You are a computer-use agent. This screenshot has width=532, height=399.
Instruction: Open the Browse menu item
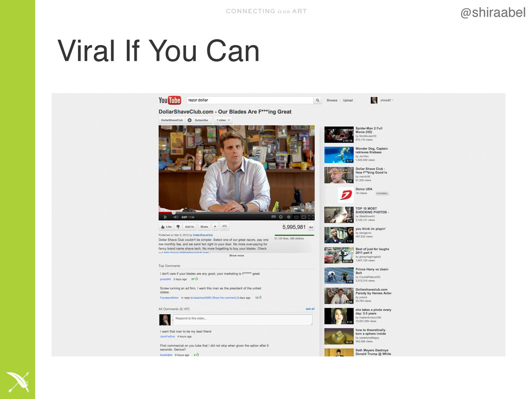332,100
